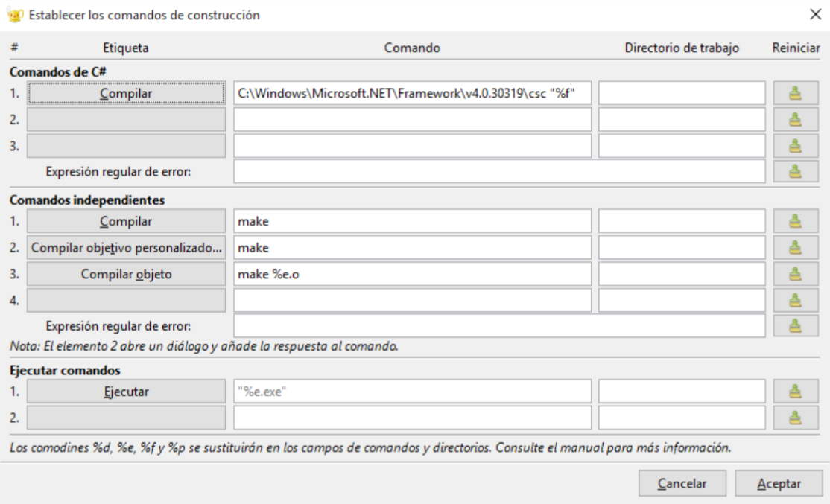Click 'Compilar objetivo personalizado...' label button

(126, 247)
